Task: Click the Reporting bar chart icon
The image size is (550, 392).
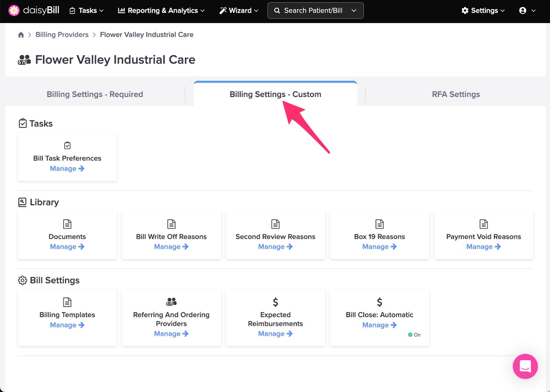Action: coord(121,11)
